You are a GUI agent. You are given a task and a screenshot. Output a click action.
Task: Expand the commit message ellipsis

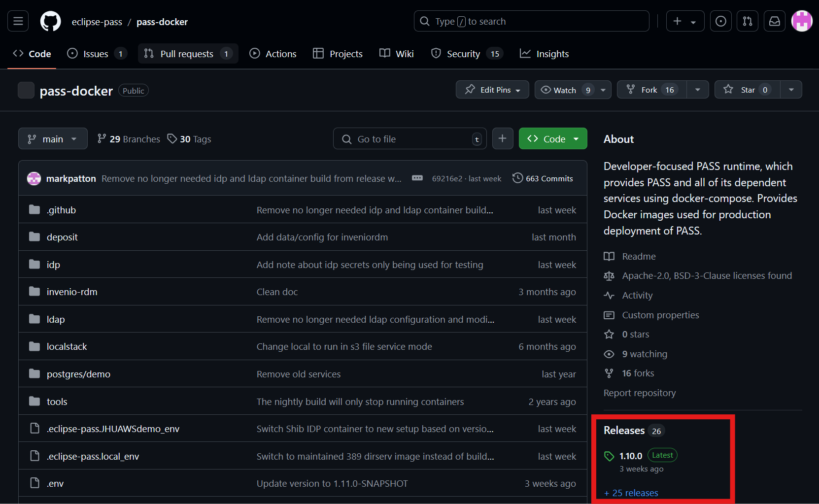[x=417, y=178]
